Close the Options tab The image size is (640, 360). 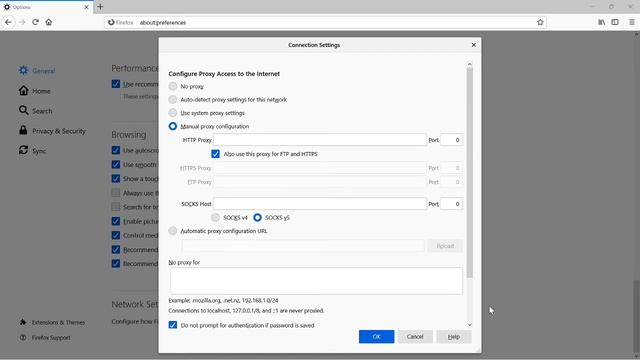pyautogui.click(x=86, y=7)
